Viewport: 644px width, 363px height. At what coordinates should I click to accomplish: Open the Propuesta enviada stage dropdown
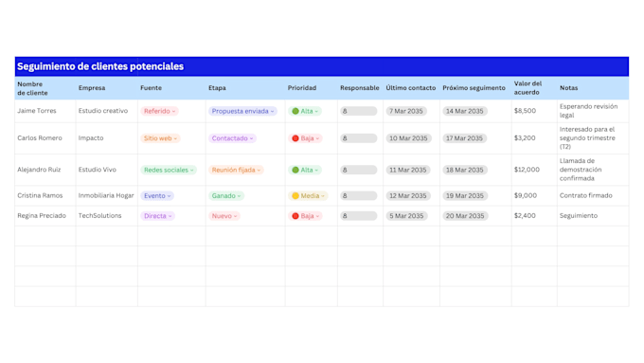click(242, 111)
